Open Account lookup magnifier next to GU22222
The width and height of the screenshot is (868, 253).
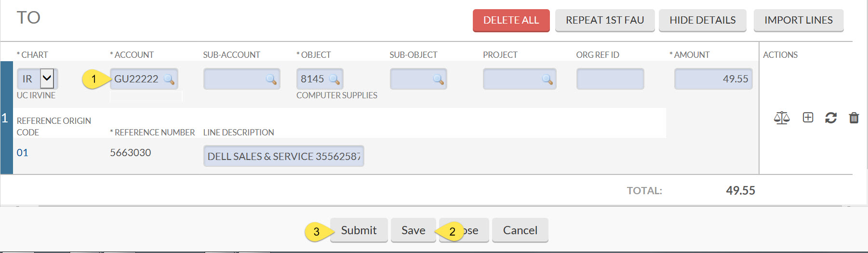(169, 79)
